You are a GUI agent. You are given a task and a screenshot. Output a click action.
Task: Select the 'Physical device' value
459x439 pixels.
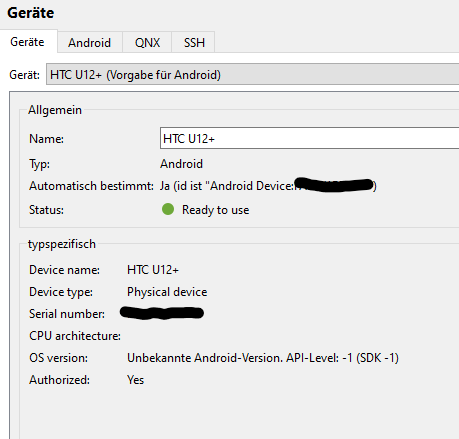click(x=167, y=292)
